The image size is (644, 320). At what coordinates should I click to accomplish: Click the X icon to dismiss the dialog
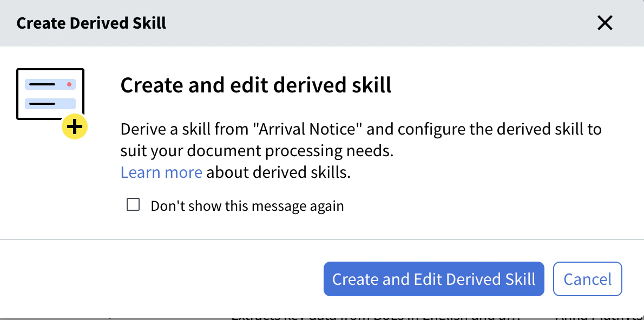coord(604,23)
